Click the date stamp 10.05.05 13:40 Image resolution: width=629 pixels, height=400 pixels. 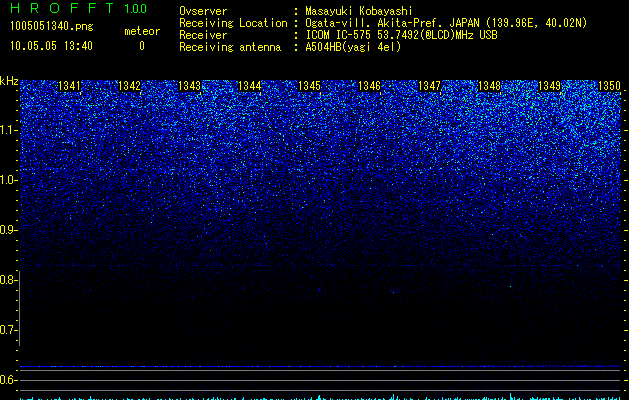(x=51, y=46)
